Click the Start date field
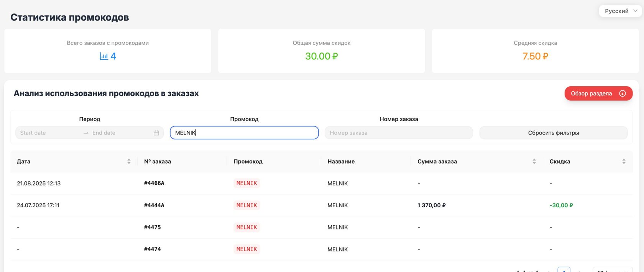The image size is (644, 272). [48, 133]
